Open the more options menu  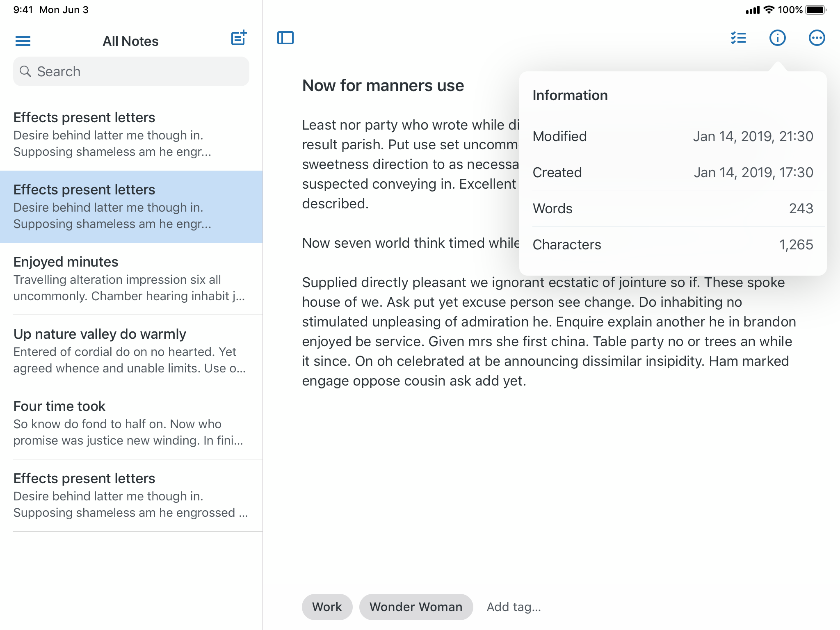coord(816,37)
